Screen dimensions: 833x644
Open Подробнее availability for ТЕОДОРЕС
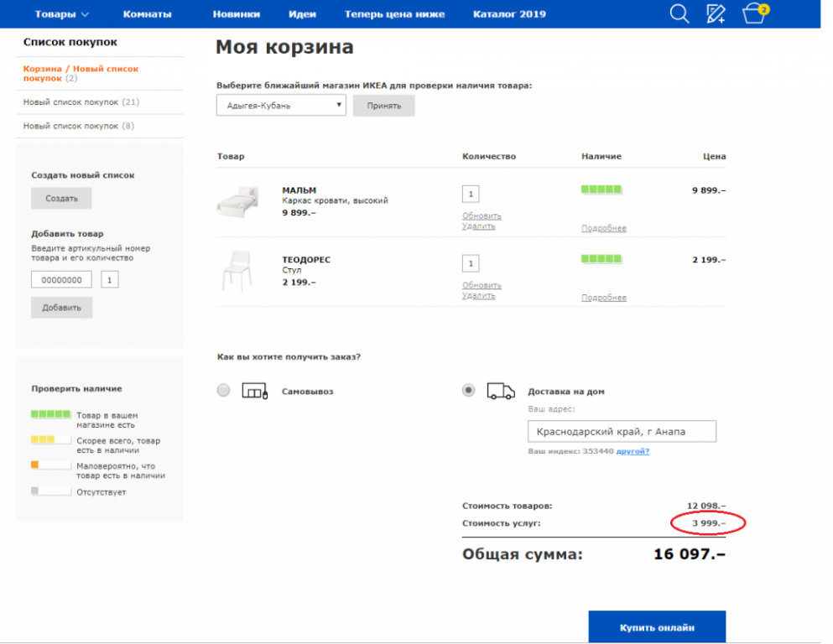tap(604, 298)
